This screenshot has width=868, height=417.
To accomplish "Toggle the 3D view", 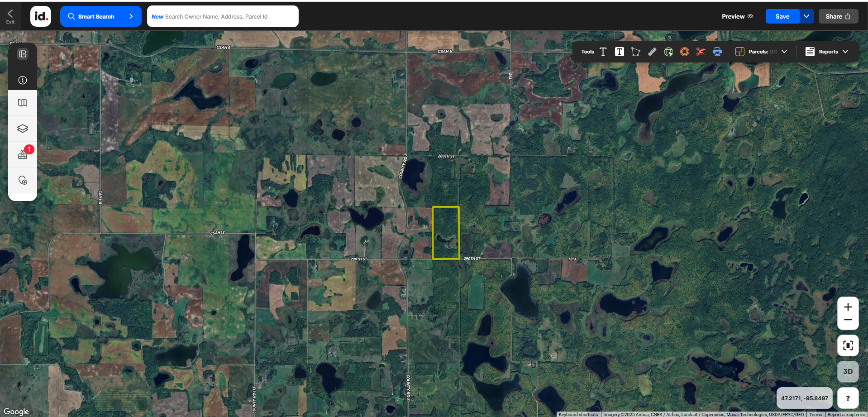I will point(848,372).
